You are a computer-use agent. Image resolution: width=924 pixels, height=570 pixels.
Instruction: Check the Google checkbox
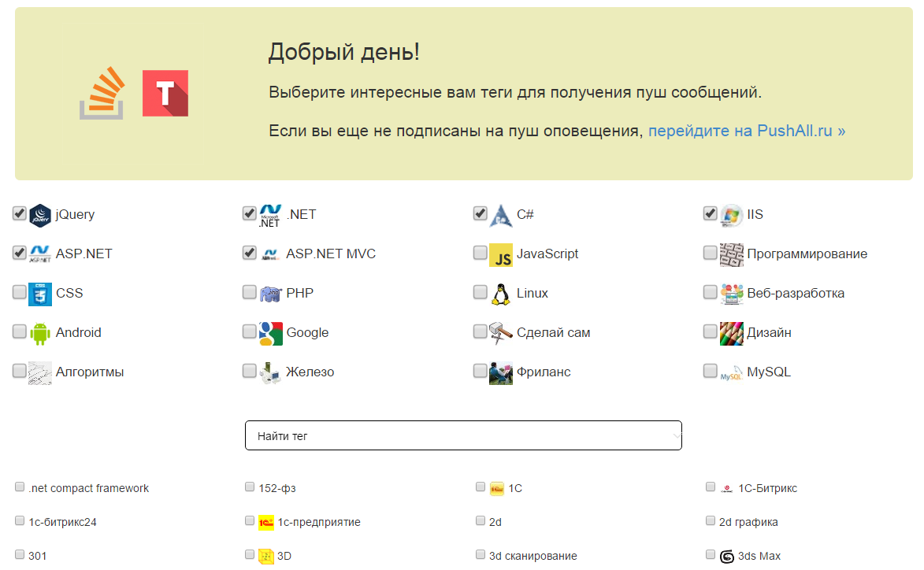249,331
